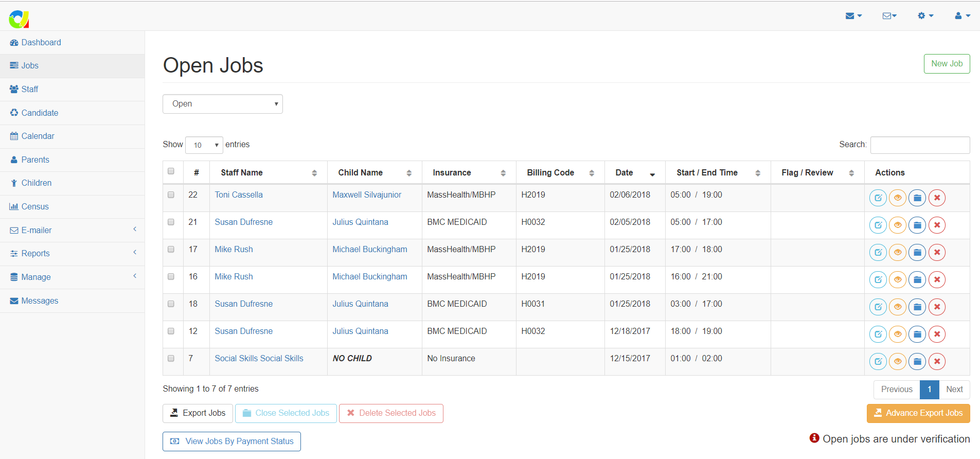
Task: Expand the Reports sidebar submenu
Action: tap(72, 254)
